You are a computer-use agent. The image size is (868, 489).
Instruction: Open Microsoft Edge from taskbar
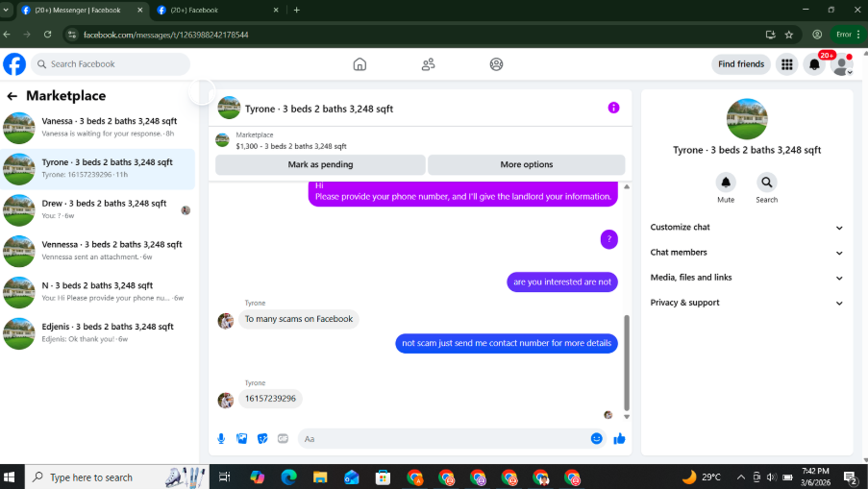tap(288, 477)
